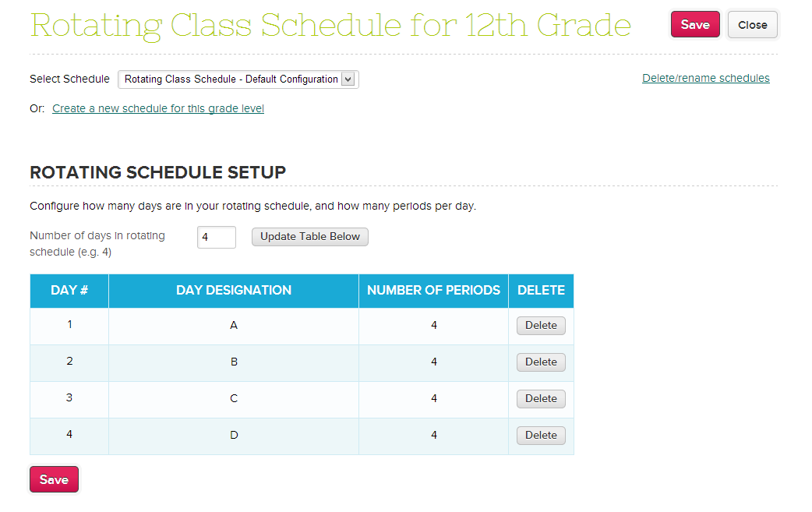Expand the schedule selector arrow
812x512 pixels.
348,79
